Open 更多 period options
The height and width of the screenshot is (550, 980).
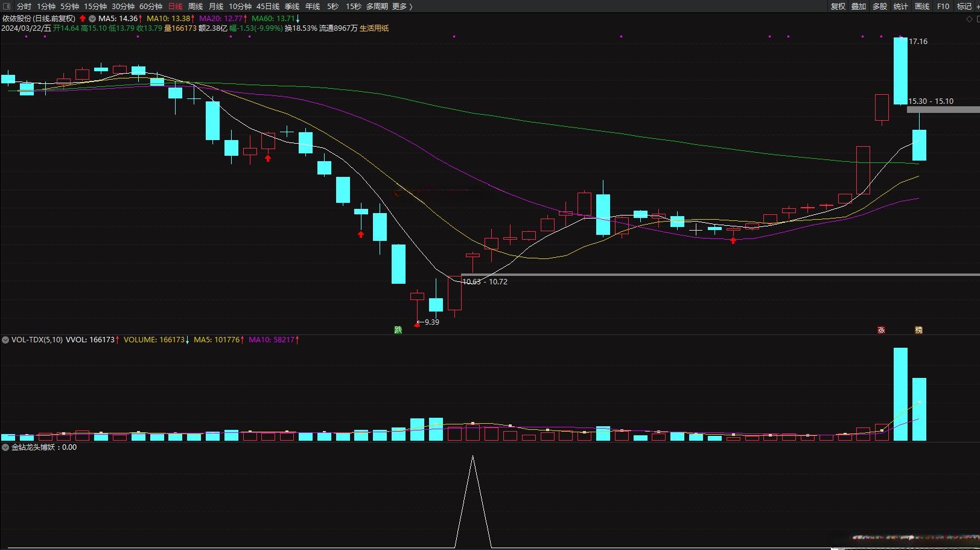coord(402,6)
